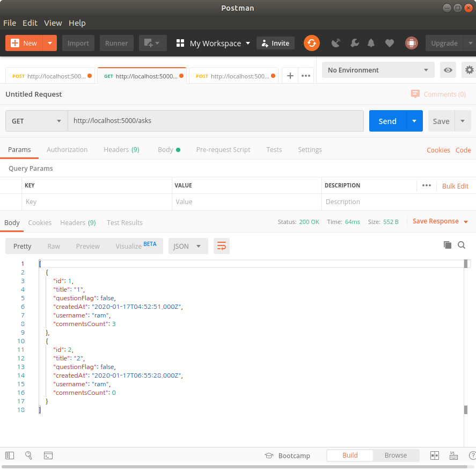Open the Edit menu
Image resolution: width=476 pixels, height=470 pixels.
point(30,23)
